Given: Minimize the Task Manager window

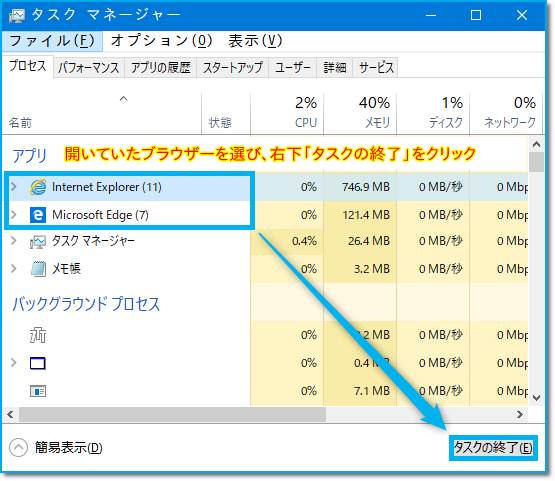Looking at the screenshot, I should click(x=431, y=16).
